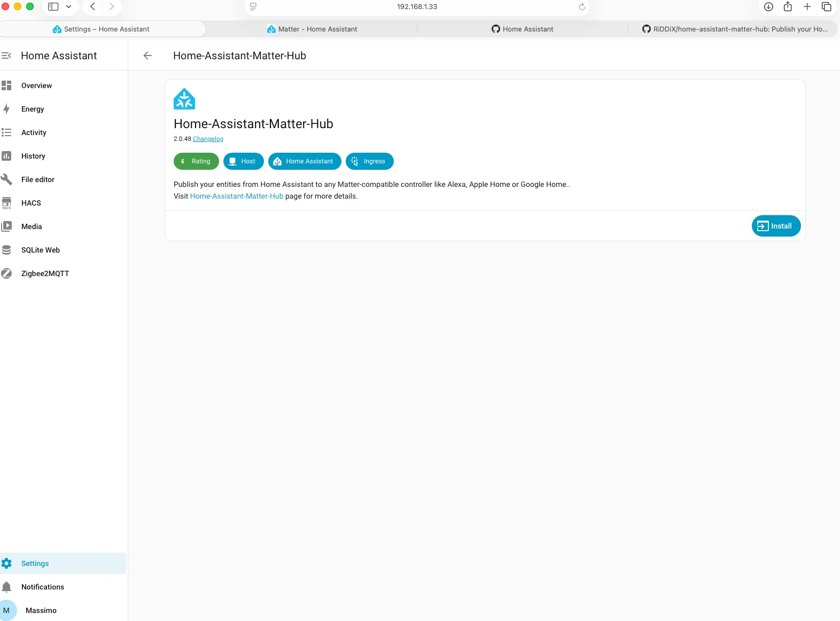The width and height of the screenshot is (840, 621).
Task: Open the Overview dashboard icon
Action: coord(6,85)
